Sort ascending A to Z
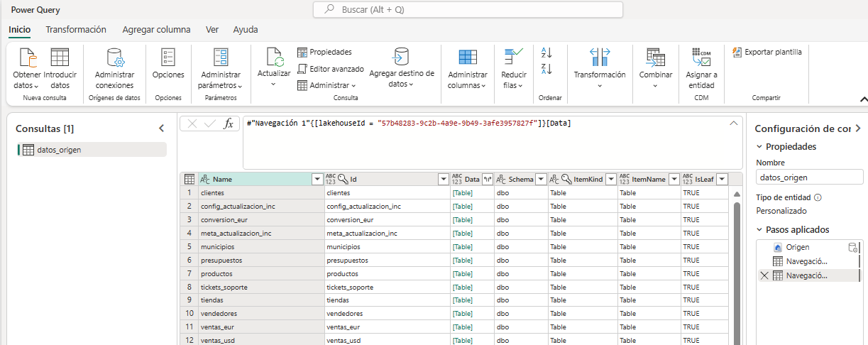Image resolution: width=868 pixels, height=345 pixels. (x=546, y=53)
